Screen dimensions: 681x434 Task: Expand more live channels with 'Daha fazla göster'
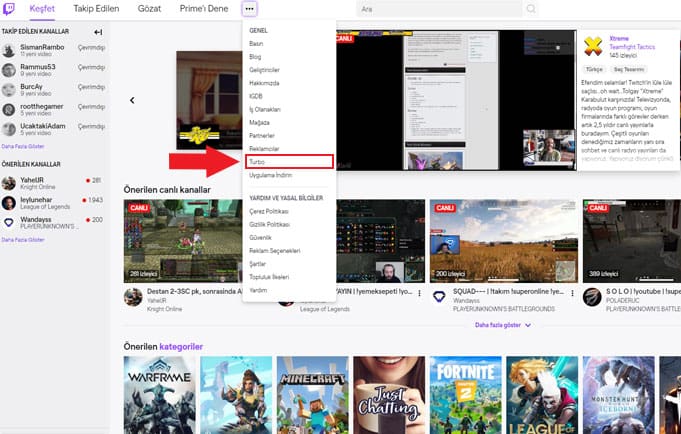click(x=502, y=325)
